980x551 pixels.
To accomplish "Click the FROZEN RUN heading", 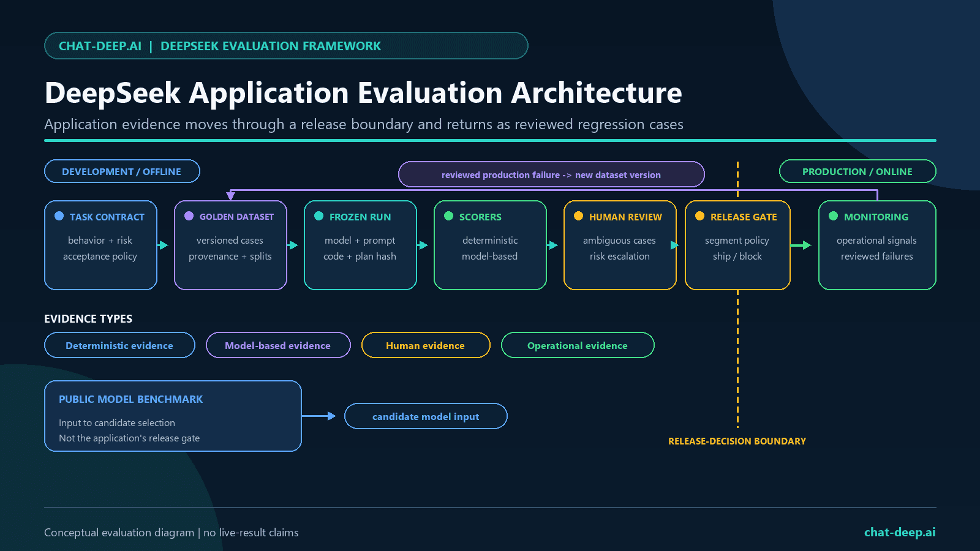I will click(x=360, y=217).
